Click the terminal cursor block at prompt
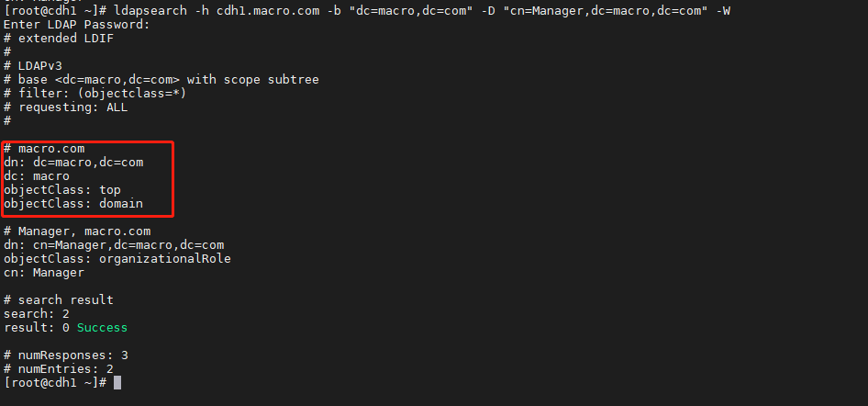868x406 pixels. 117,383
